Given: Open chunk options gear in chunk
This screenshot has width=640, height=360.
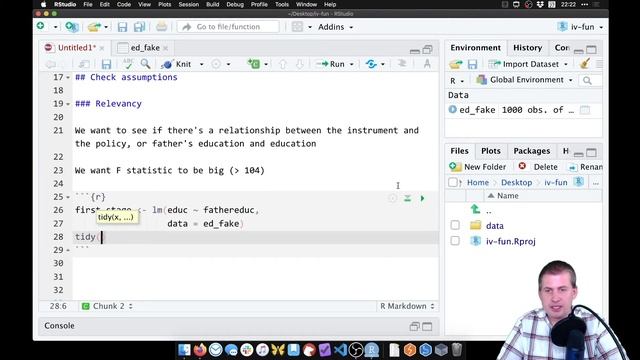Looking at the screenshot, I should pyautogui.click(x=393, y=198).
